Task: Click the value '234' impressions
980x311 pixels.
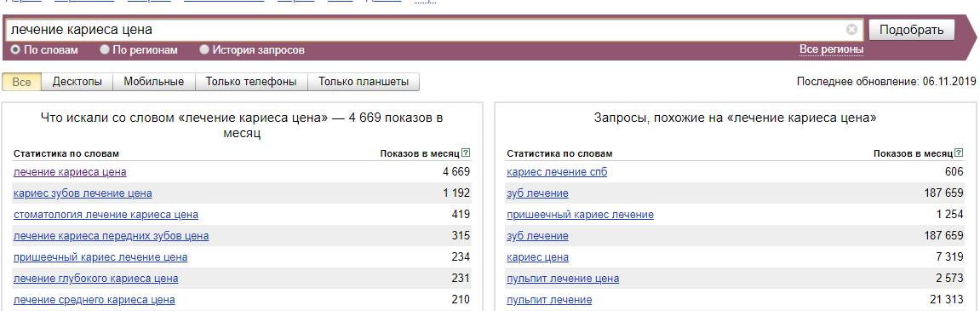Action: (461, 256)
